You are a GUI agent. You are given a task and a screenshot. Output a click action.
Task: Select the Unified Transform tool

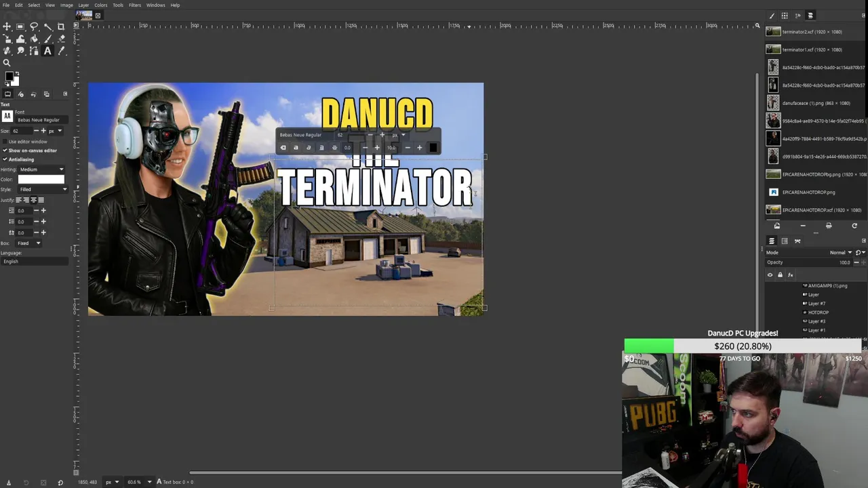7,39
